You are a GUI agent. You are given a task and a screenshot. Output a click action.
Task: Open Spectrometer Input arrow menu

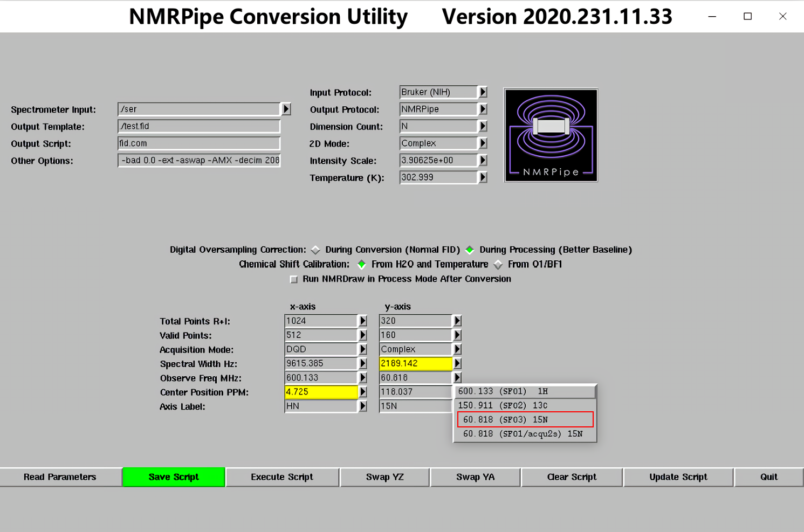point(286,109)
